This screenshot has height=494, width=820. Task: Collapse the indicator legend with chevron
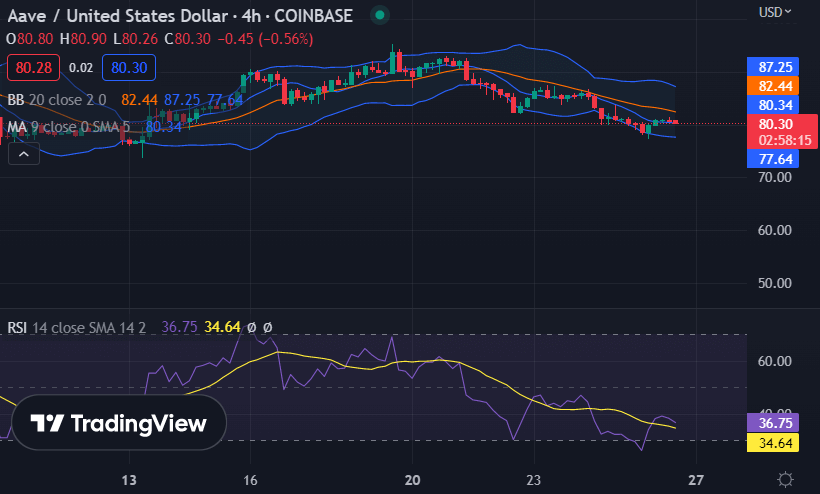tap(25, 153)
